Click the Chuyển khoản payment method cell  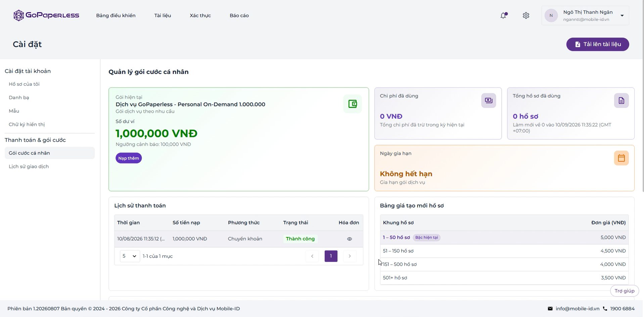click(245, 239)
